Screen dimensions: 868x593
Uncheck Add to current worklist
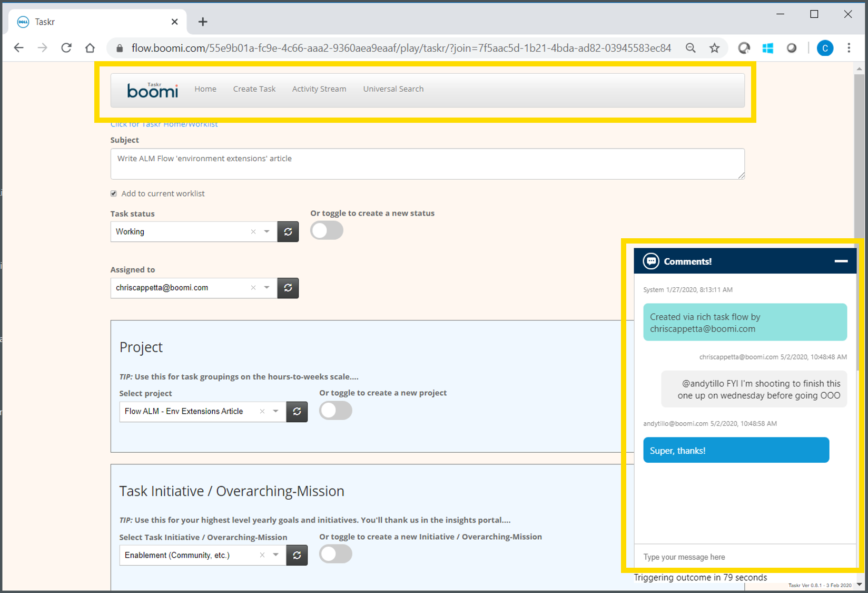coord(113,193)
